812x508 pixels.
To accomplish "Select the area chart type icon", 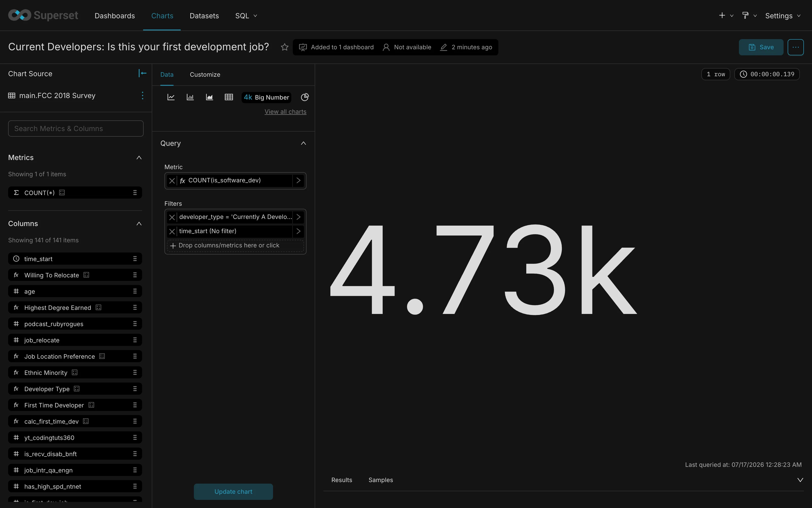I will [x=209, y=97].
